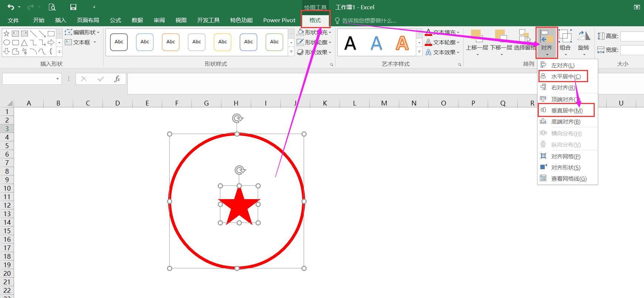Apply the orange outline Abc shape style
The height and width of the screenshot is (298, 644).
click(x=171, y=42)
